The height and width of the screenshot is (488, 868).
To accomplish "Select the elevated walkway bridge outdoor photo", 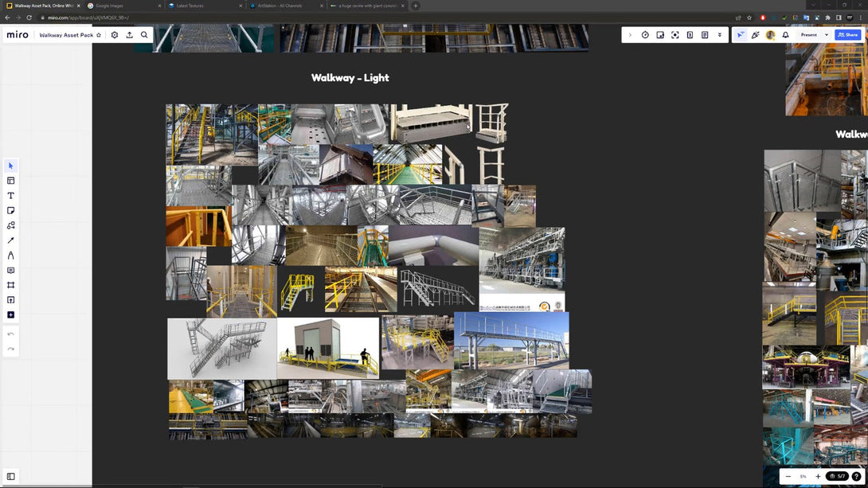I will tap(511, 340).
